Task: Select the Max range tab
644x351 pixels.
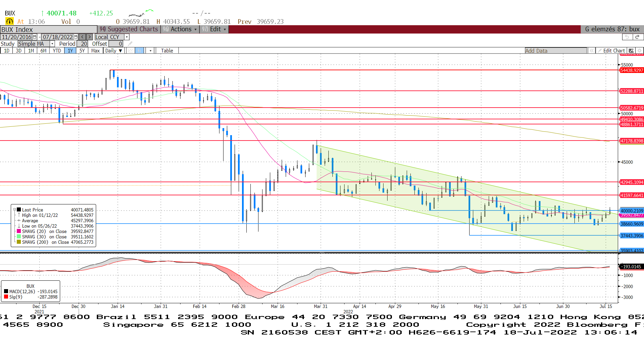Action: pos(95,51)
